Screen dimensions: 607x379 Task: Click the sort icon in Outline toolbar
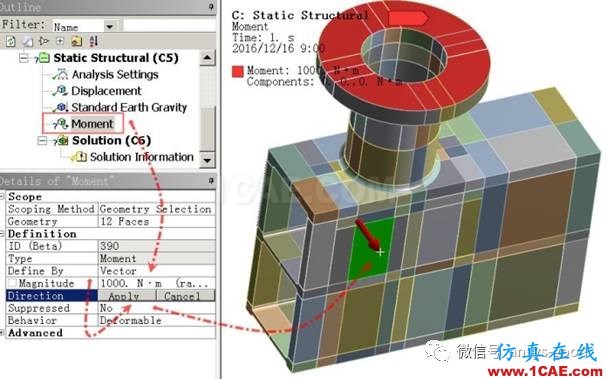(x=93, y=41)
